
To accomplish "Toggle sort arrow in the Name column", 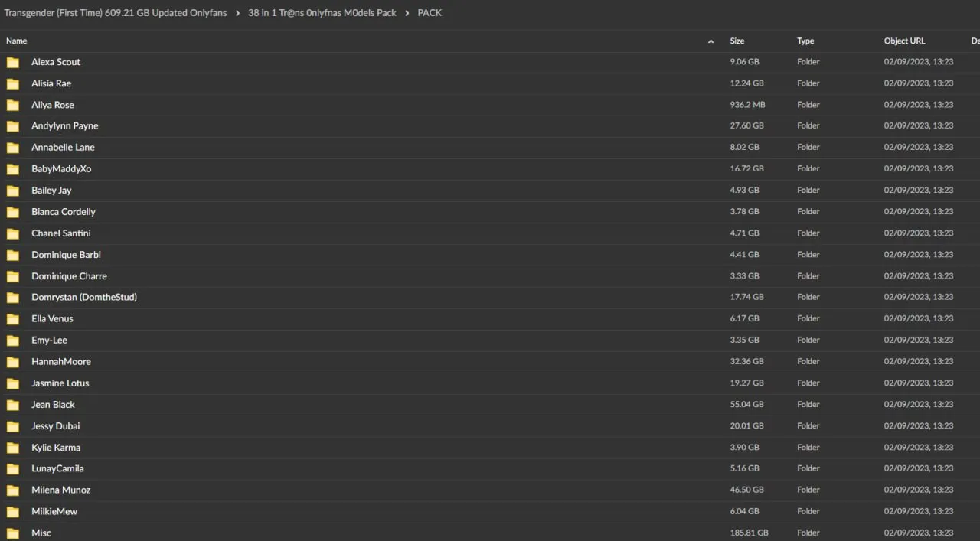I will click(x=710, y=41).
